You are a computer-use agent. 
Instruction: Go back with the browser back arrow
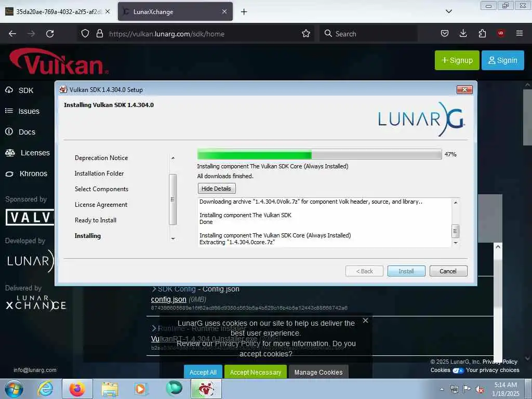[x=12, y=34]
